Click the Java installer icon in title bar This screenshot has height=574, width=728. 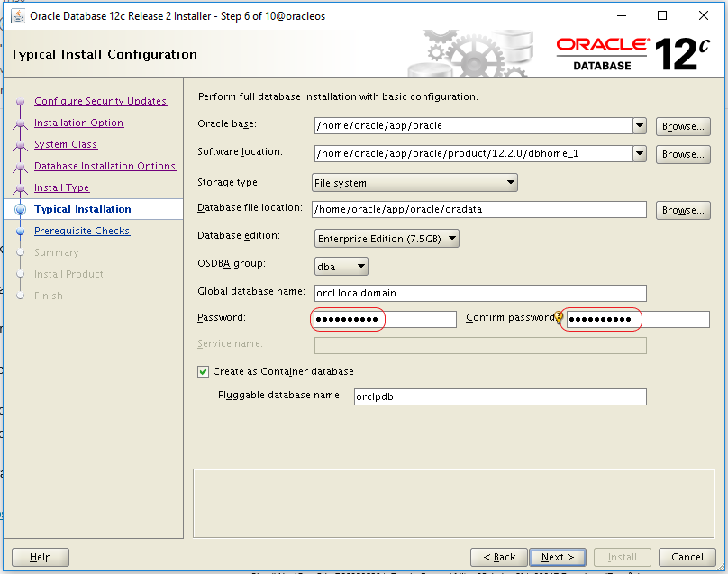click(x=18, y=16)
